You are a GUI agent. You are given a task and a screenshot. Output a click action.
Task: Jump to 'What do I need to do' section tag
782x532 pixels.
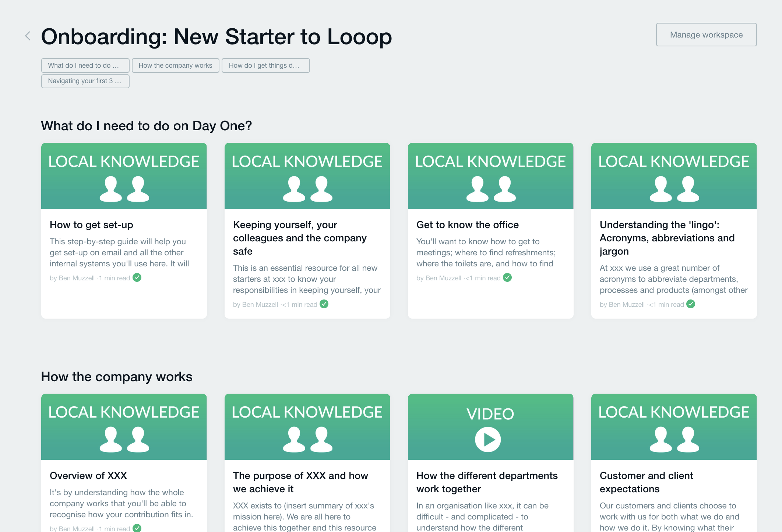[85, 65]
